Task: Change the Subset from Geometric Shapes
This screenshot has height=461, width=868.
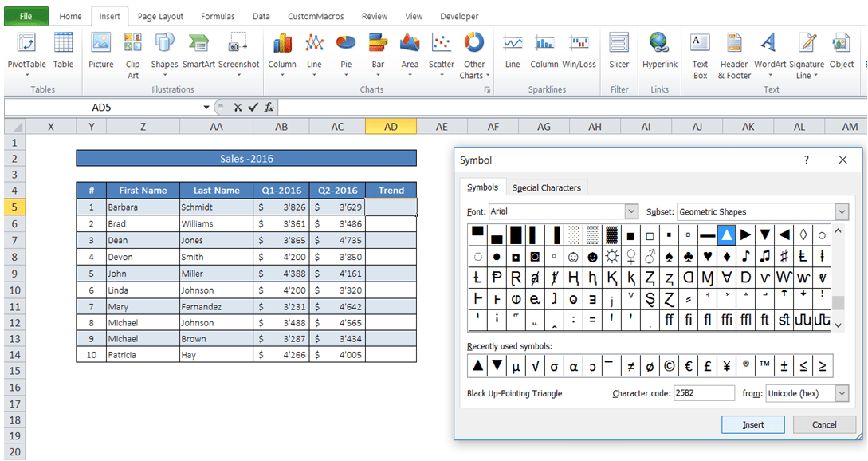Action: (841, 211)
